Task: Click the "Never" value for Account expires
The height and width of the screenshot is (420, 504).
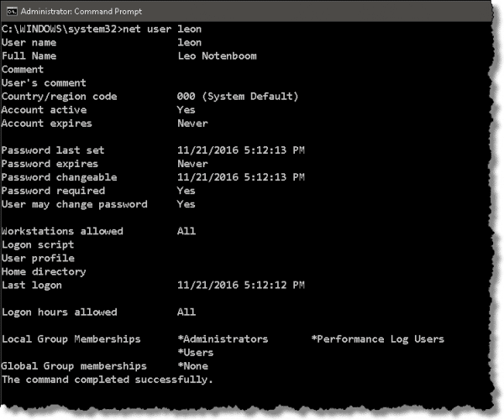Action: (192, 123)
